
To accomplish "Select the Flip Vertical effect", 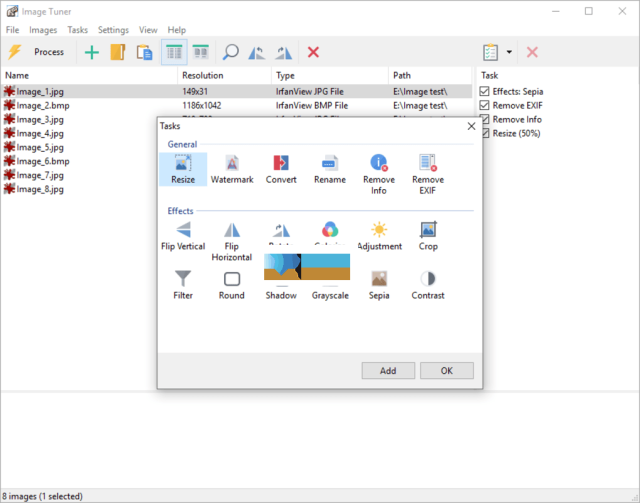I will click(x=183, y=236).
